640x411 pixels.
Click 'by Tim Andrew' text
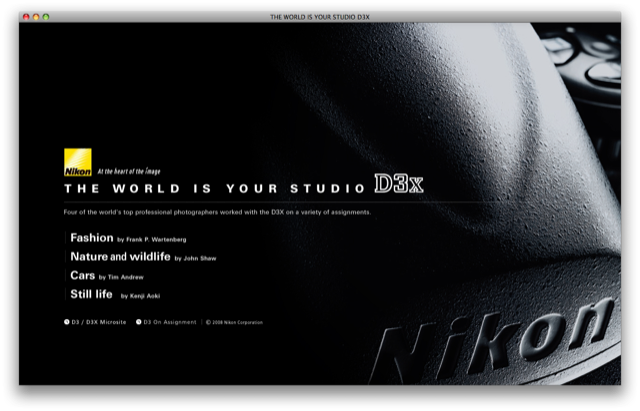(121, 277)
